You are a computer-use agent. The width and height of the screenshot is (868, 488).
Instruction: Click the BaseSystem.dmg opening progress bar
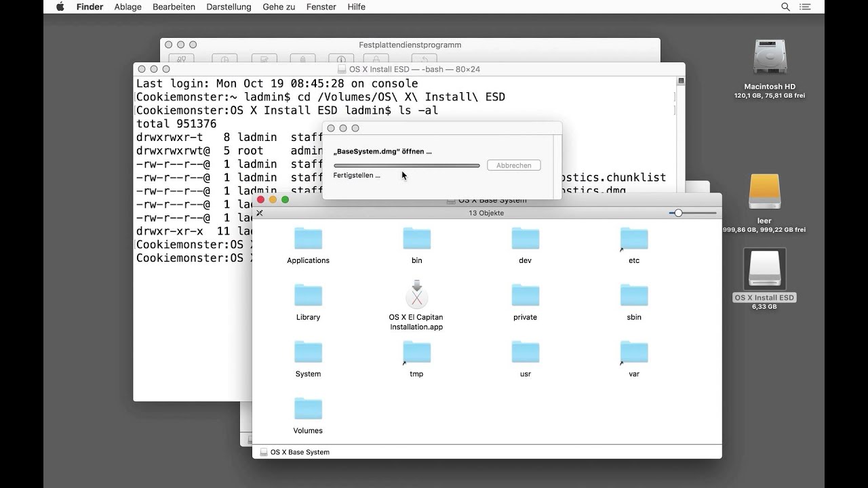point(407,165)
